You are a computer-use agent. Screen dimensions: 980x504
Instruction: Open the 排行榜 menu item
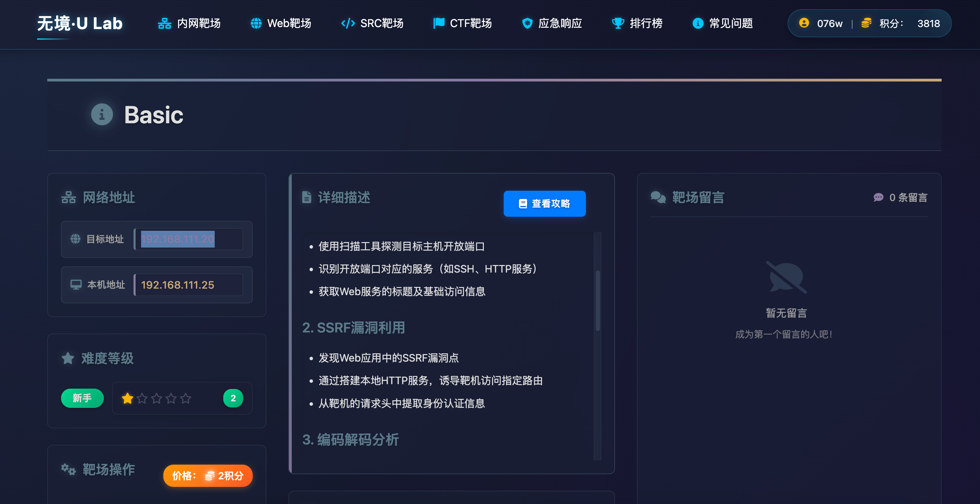tap(646, 24)
